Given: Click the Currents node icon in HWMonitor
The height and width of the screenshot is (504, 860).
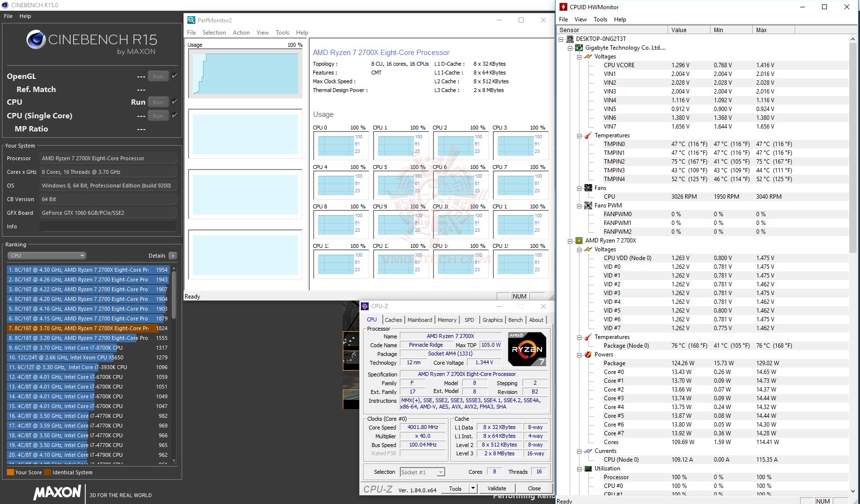Looking at the screenshot, I should pyautogui.click(x=588, y=451).
